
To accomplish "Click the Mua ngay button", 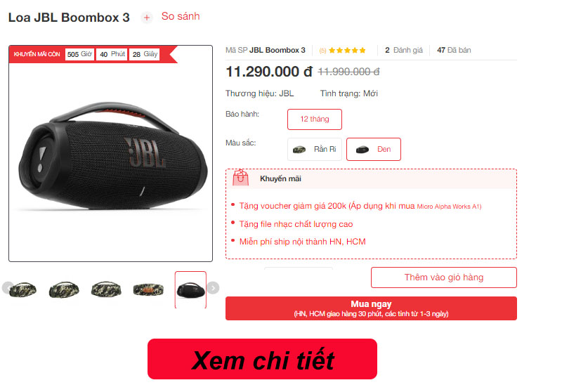I will coord(371,308).
